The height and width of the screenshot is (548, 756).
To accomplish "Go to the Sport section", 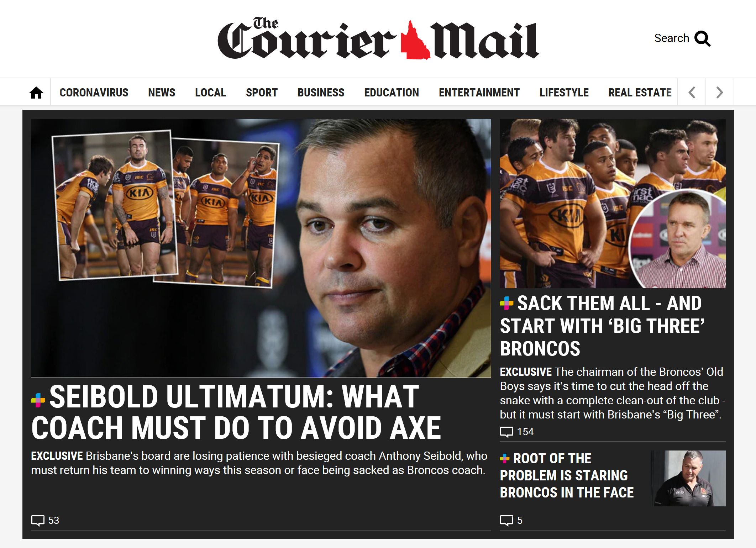I will [x=262, y=93].
